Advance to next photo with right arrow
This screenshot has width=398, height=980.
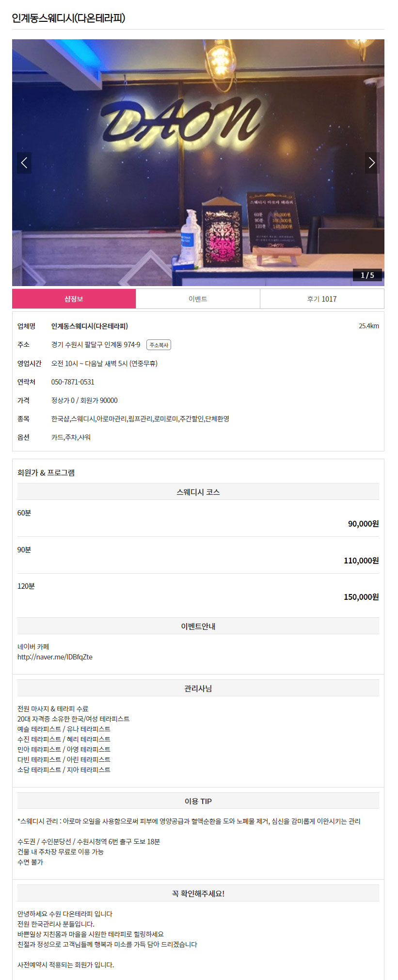point(372,163)
